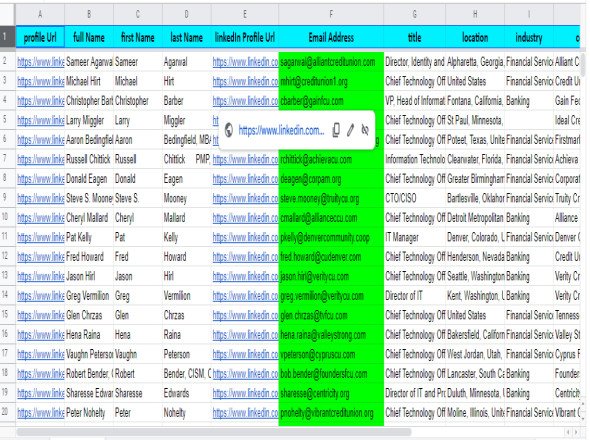Click the 'linkedIn Profile Url' header cell
This screenshot has height=440, width=590.
click(245, 37)
